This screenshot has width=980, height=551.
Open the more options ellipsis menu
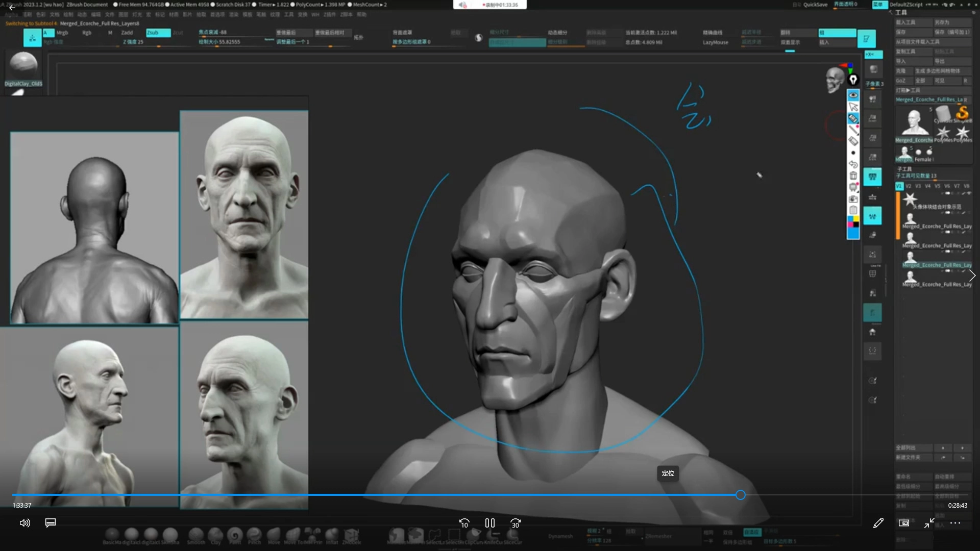[x=955, y=523]
